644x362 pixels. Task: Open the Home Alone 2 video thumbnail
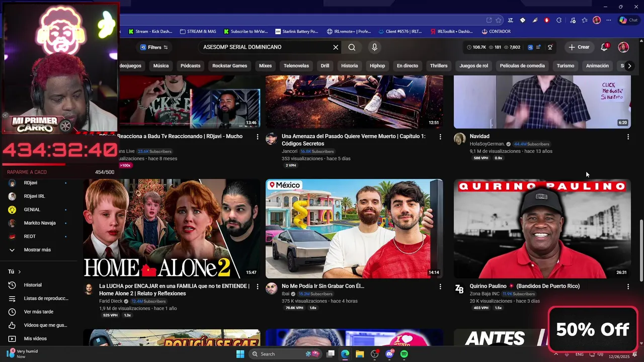tap(172, 229)
